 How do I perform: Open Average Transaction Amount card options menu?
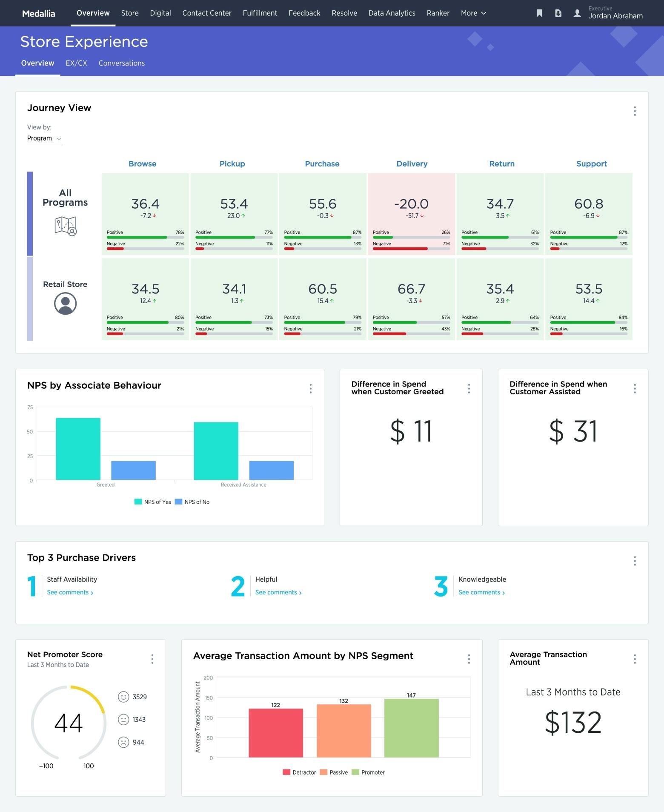(635, 659)
